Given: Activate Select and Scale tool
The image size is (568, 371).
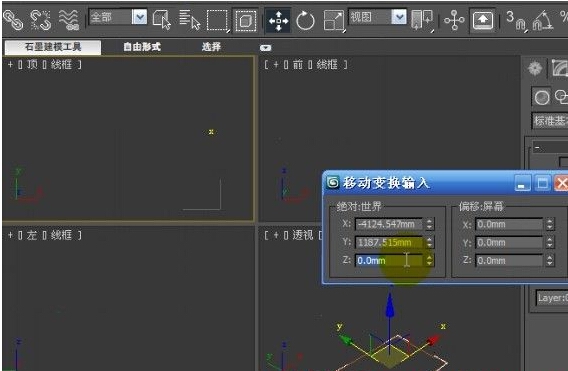Looking at the screenshot, I should coord(334,21).
